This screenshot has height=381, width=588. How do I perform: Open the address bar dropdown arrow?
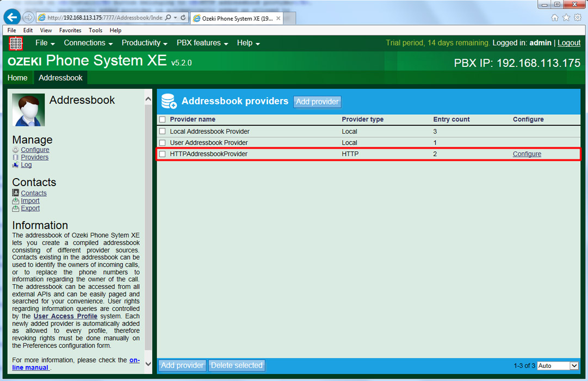tap(175, 17)
